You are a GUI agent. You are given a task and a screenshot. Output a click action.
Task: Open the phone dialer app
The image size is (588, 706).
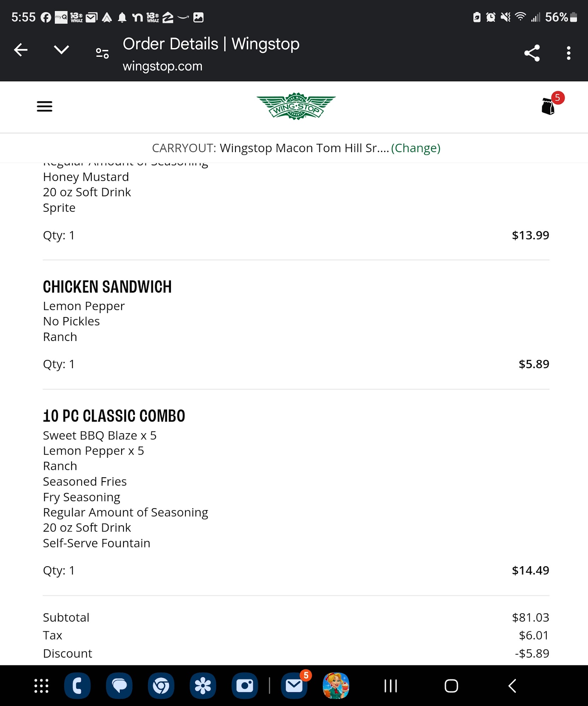(x=77, y=685)
